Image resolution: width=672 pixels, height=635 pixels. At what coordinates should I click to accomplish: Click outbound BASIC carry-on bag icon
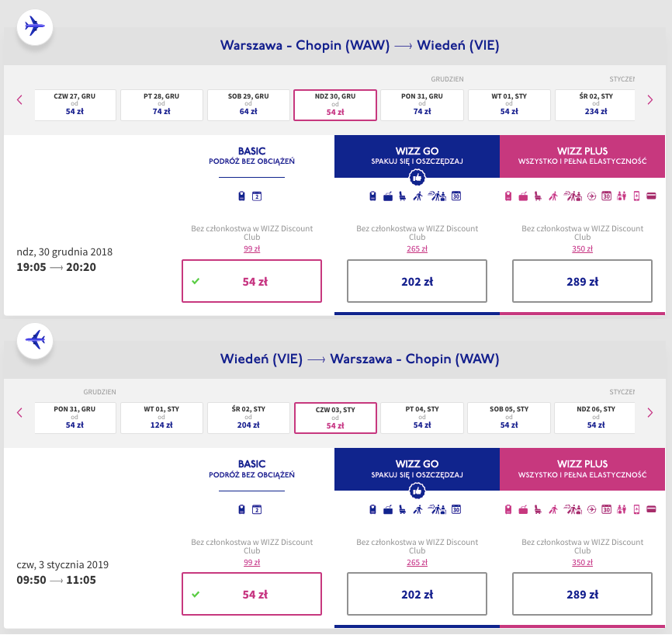(241, 196)
